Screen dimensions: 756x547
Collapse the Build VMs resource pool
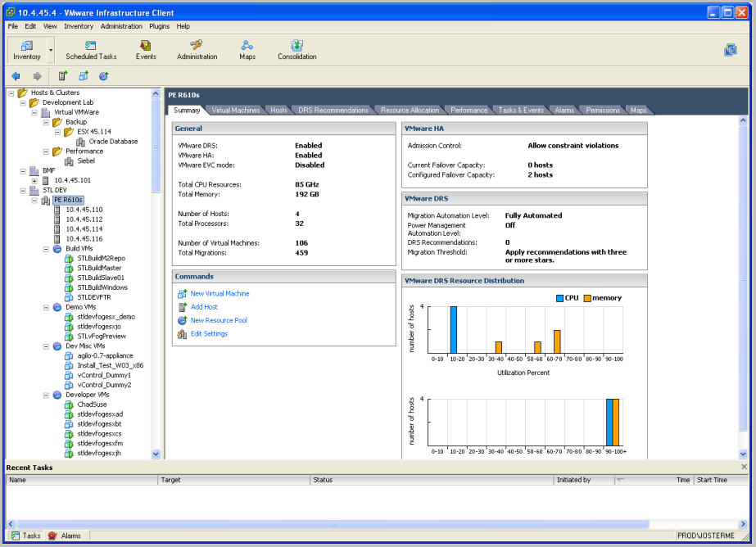coord(46,248)
